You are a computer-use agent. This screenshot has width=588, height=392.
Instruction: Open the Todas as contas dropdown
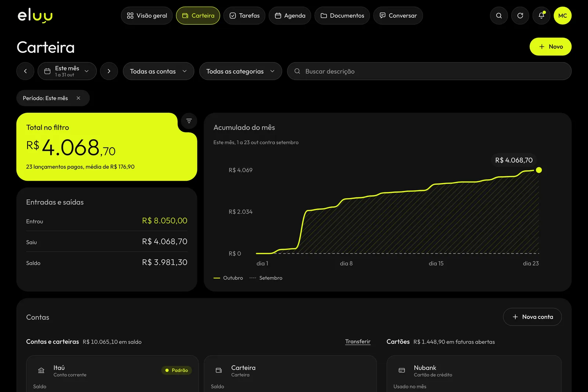pos(158,71)
